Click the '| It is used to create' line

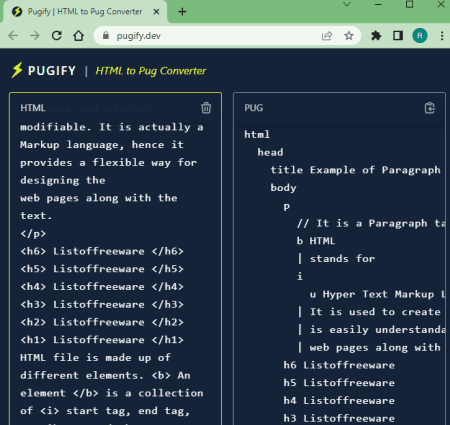pos(369,312)
